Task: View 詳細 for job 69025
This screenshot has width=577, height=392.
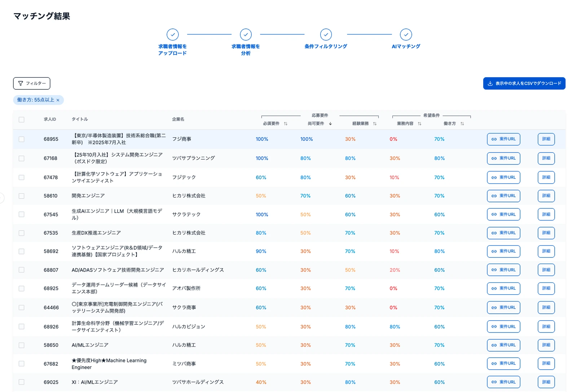Action: pyautogui.click(x=546, y=382)
